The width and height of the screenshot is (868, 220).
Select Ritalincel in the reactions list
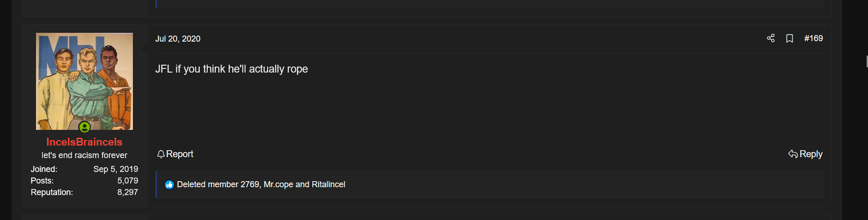329,184
